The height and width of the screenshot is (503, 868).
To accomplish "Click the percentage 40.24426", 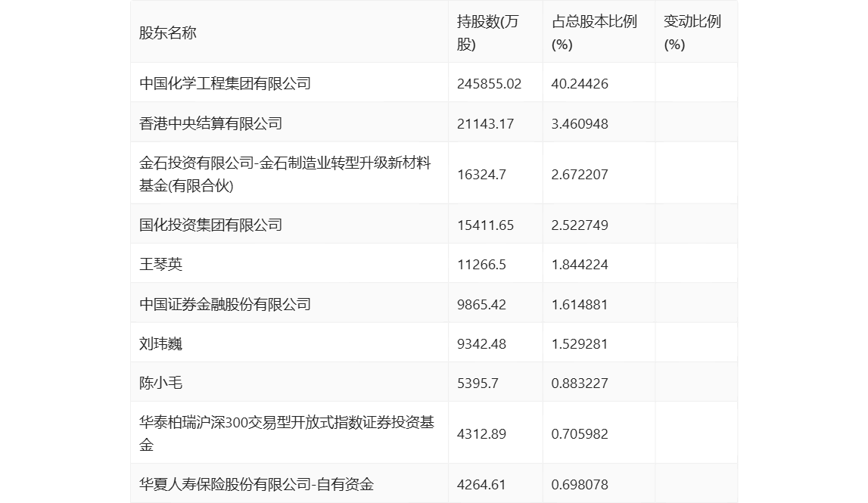I will [580, 83].
